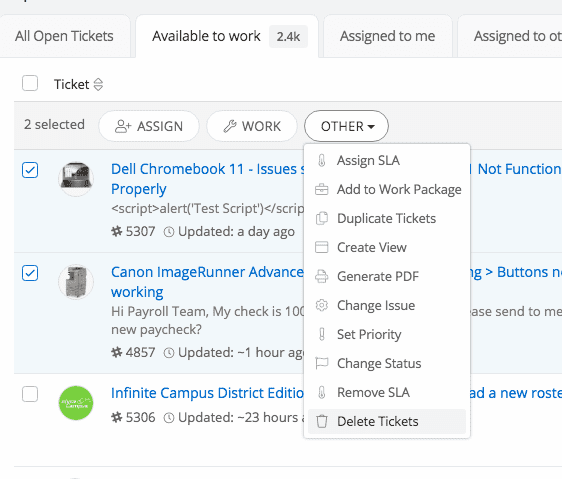Screen dimensions: 562x479
Task: Click the briefcase icon for Work Package
Action: click(x=322, y=189)
